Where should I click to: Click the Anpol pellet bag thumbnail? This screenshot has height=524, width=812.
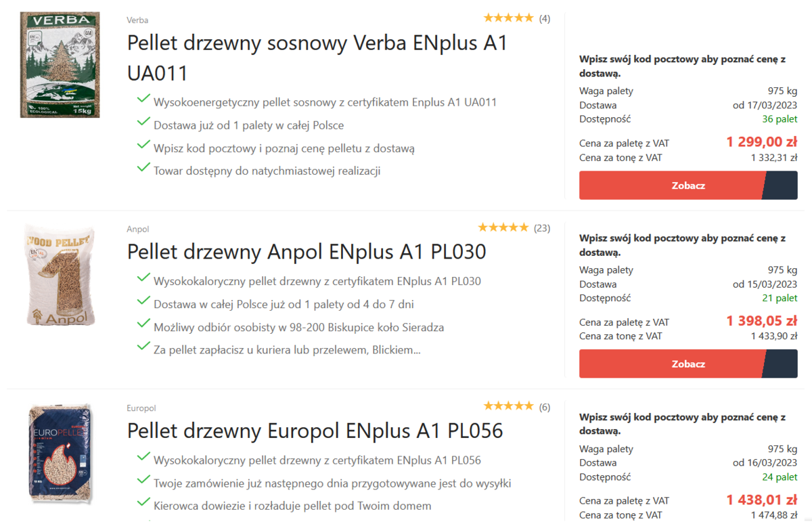[x=60, y=275]
